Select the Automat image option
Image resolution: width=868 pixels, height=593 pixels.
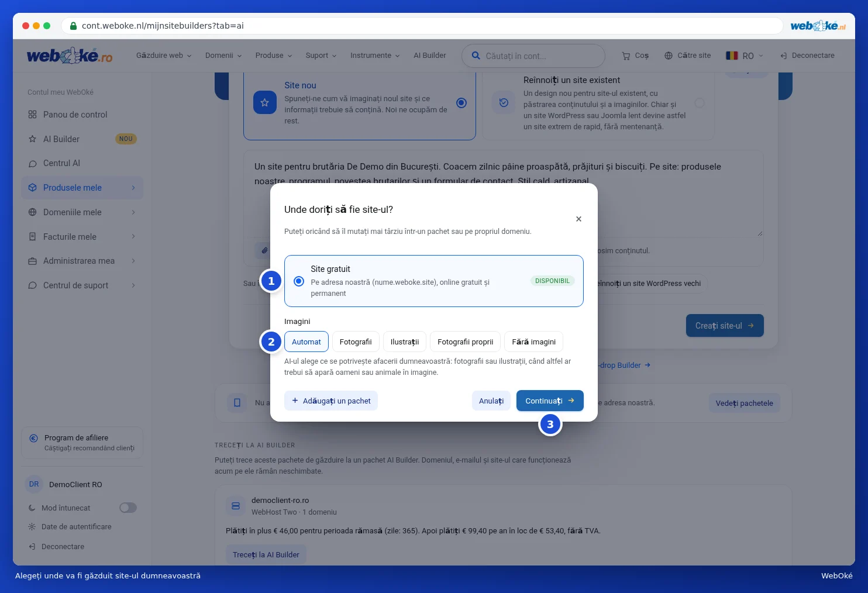(x=306, y=342)
